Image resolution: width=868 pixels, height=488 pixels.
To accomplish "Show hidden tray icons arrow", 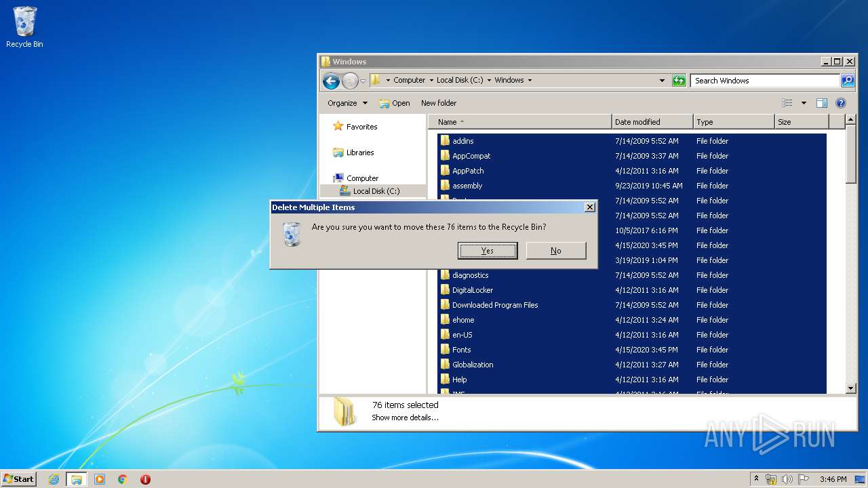I will (757, 479).
